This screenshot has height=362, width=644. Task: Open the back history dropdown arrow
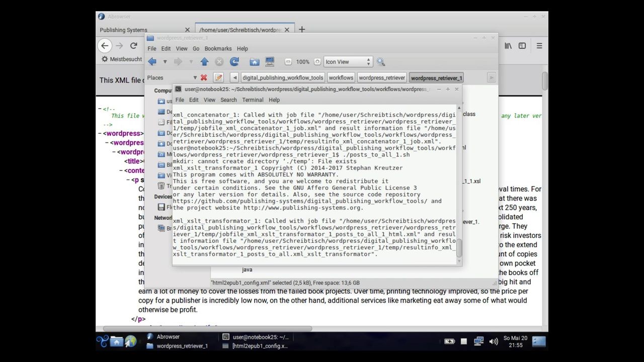165,62
